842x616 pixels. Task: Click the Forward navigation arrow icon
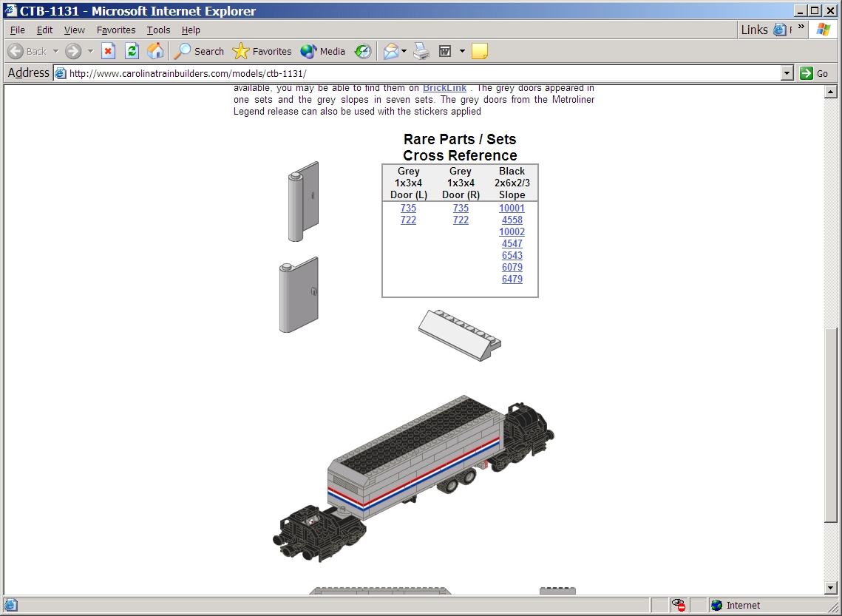(x=73, y=52)
